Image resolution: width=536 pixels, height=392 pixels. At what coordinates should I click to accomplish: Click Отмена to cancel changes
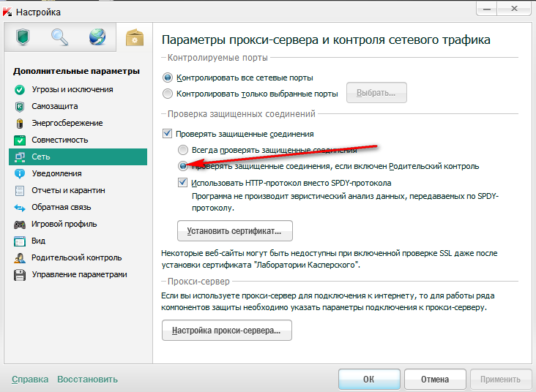pyautogui.click(x=435, y=380)
